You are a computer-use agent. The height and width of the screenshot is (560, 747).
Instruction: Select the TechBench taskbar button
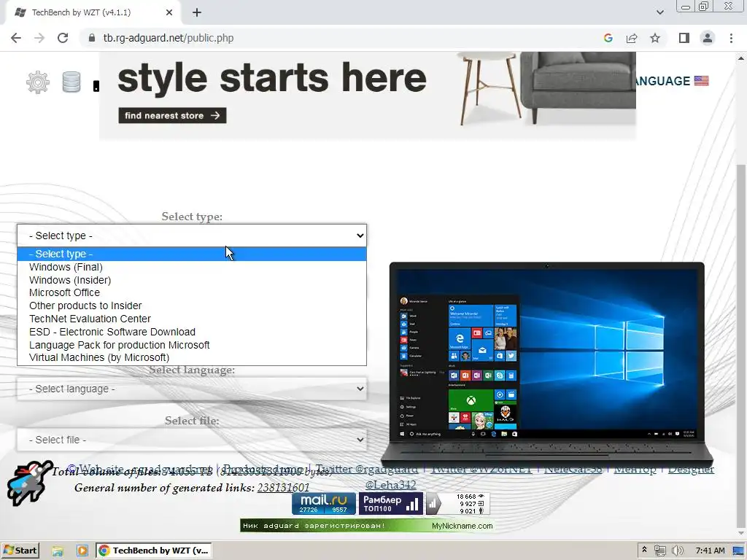pos(154,551)
